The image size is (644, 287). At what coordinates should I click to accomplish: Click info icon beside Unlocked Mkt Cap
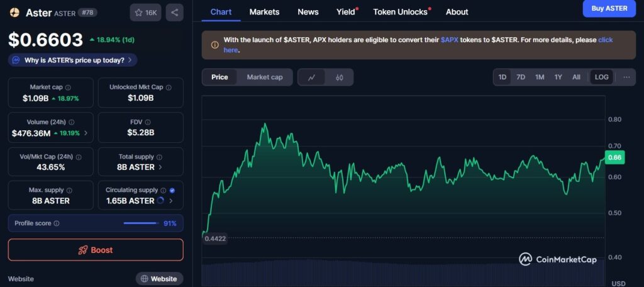pos(169,87)
